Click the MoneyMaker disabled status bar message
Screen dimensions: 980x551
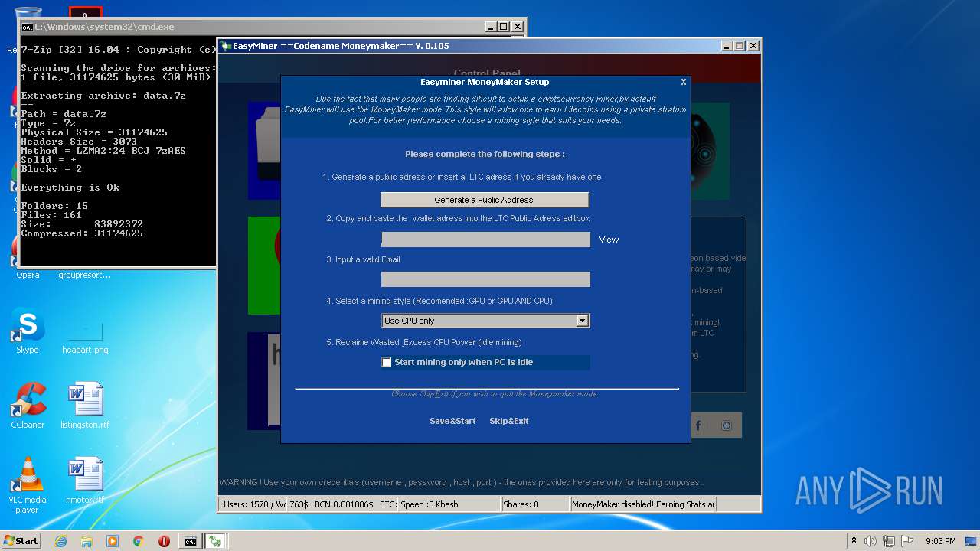click(642, 504)
